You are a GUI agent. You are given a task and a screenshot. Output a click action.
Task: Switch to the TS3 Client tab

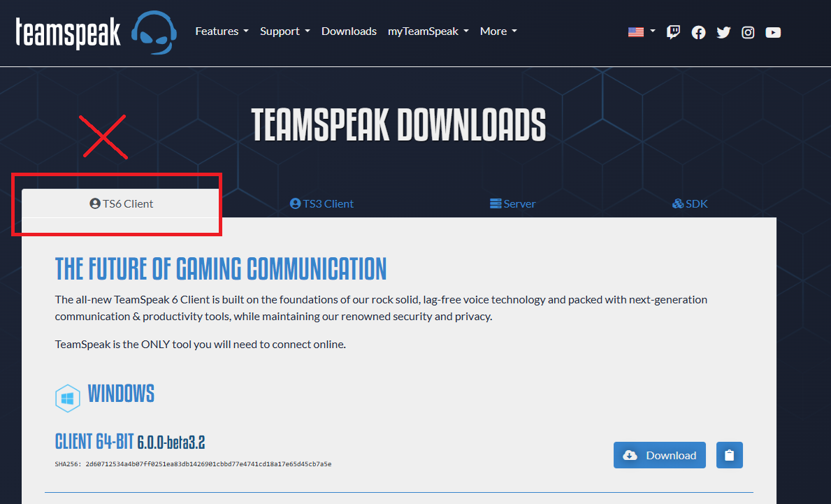click(x=321, y=203)
